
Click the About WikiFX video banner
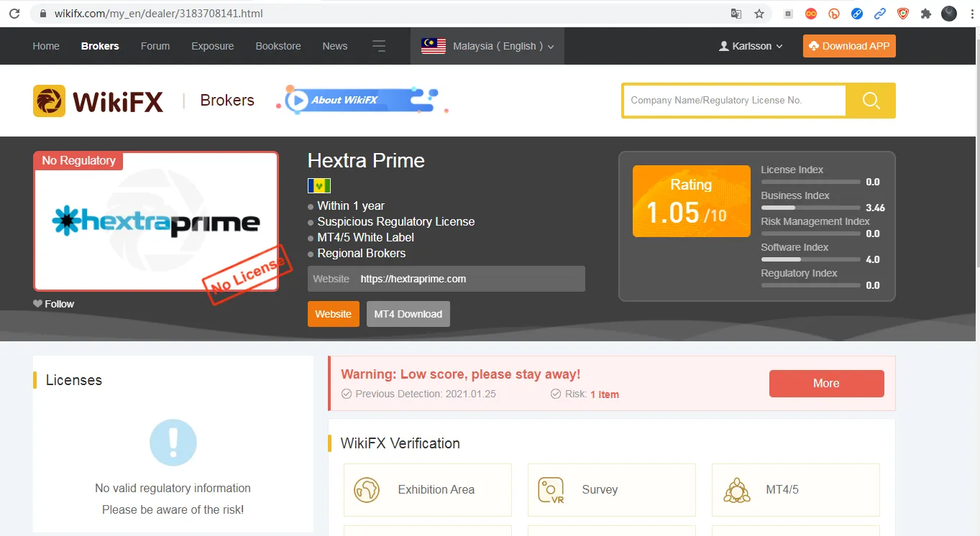362,101
